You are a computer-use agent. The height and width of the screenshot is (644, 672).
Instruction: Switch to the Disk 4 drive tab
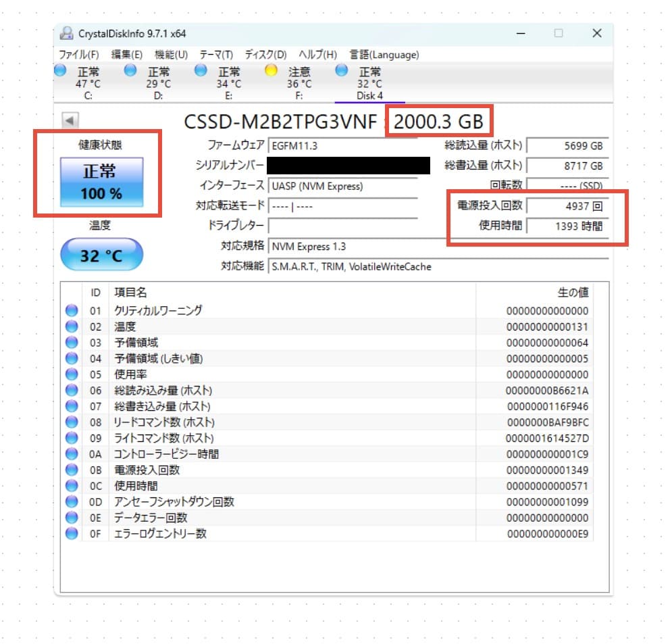tap(369, 84)
